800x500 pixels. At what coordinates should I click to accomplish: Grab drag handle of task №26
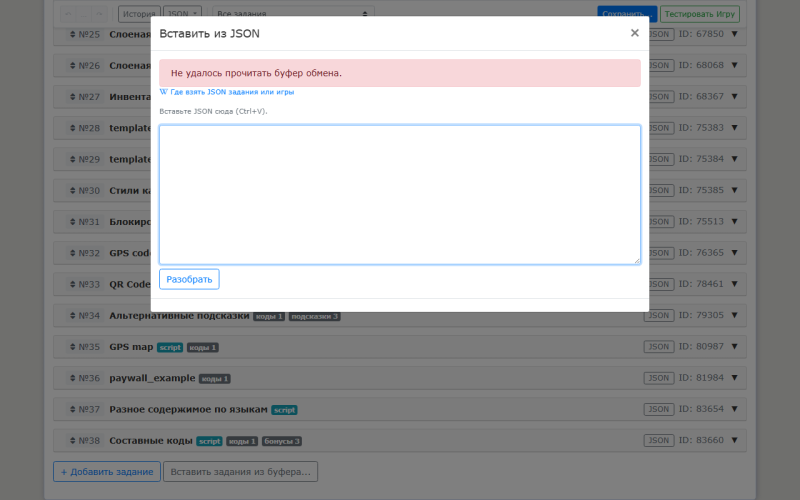[x=72, y=65]
